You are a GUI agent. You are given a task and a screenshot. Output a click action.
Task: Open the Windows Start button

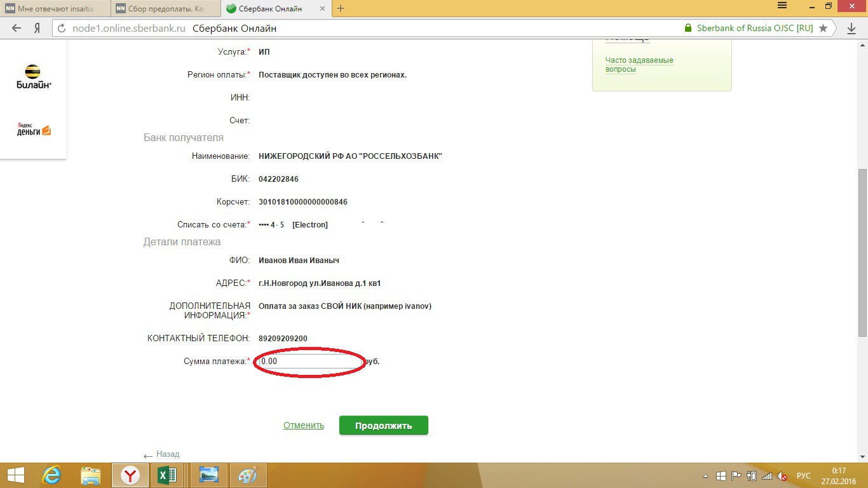(16, 475)
